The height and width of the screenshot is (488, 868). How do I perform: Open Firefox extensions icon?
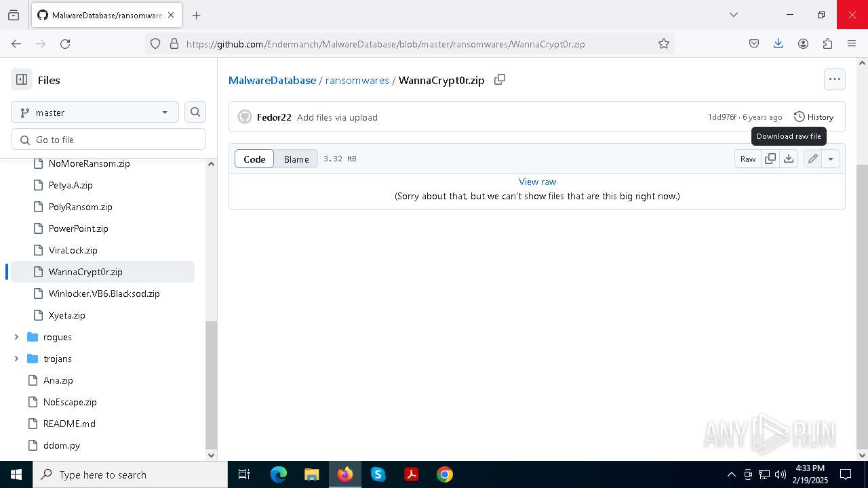point(827,43)
